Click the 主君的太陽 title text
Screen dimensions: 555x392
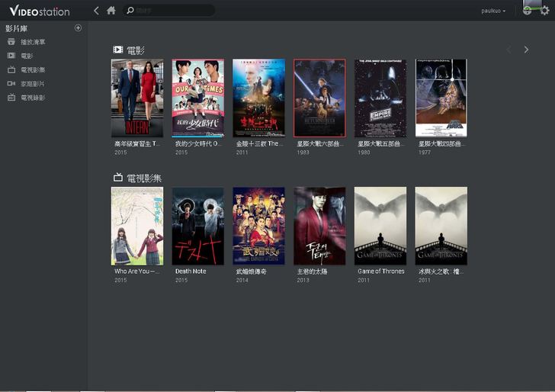click(x=312, y=272)
